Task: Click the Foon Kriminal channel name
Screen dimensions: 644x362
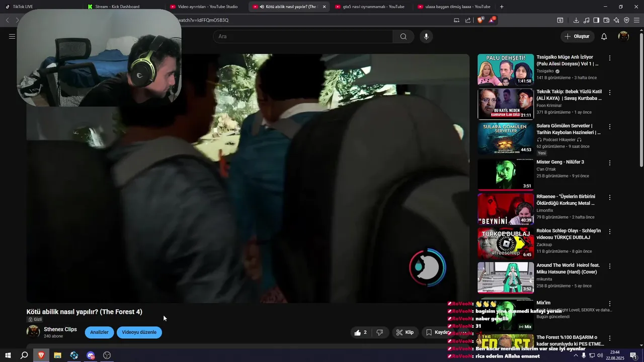Action: [548, 105]
